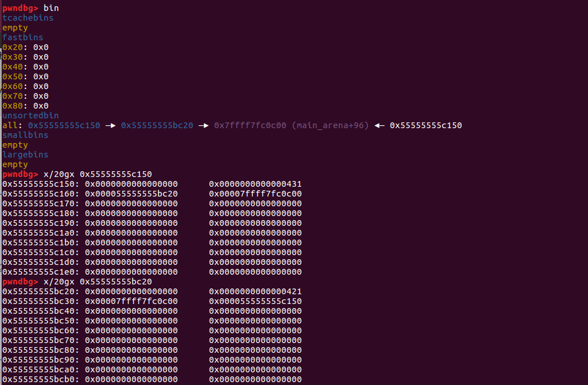Click the fastbins heading
Image resolution: width=588 pixels, height=385 pixels.
(x=22, y=37)
